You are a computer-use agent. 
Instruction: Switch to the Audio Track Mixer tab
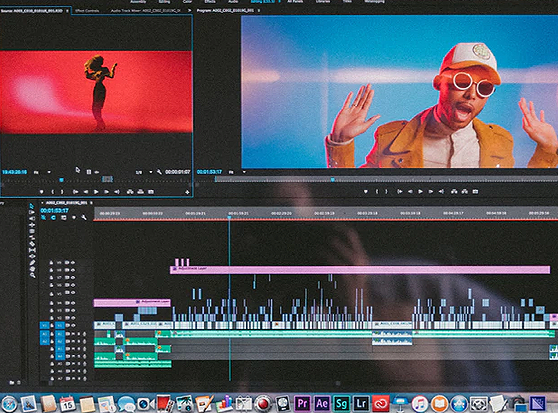145,11
